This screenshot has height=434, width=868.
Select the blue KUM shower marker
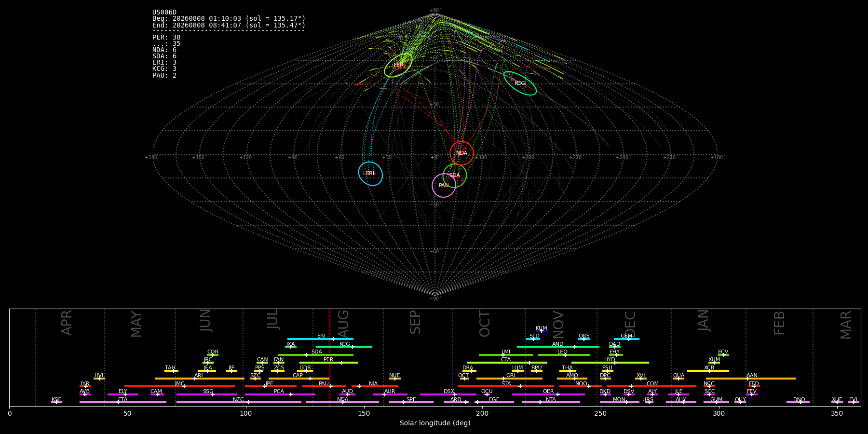[542, 331]
